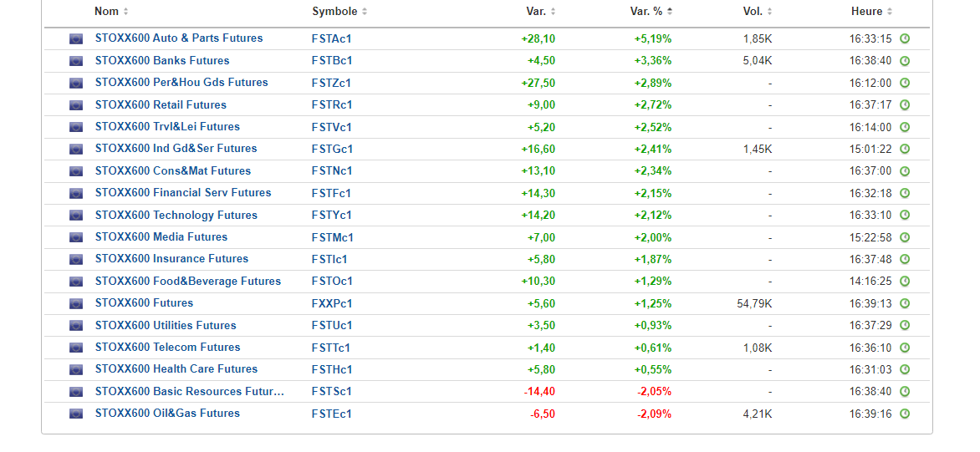
Task: Click the FSTOc1 symbol cell
Action: 332,282
